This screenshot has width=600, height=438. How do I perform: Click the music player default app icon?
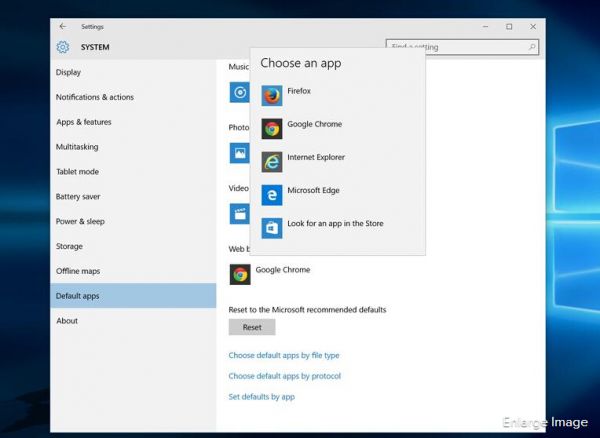click(239, 93)
